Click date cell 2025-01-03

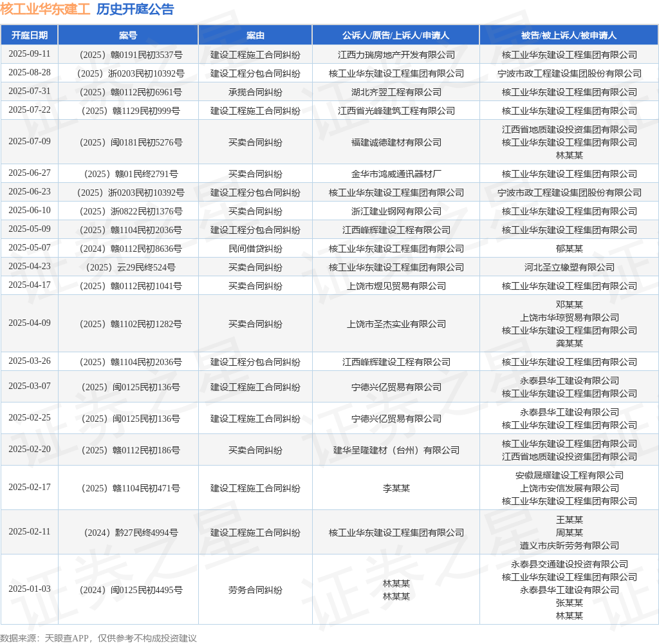click(x=30, y=589)
